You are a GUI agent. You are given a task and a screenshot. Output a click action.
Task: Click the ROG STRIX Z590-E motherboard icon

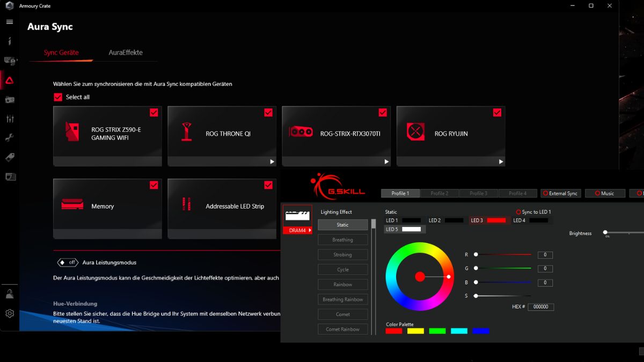pyautogui.click(x=72, y=131)
